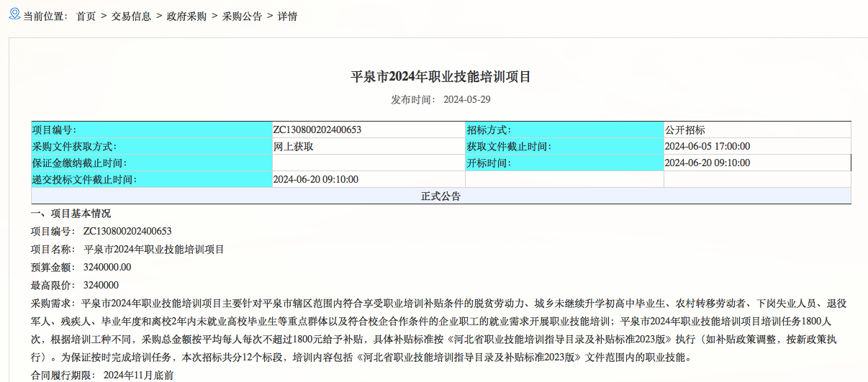Click the 2024-06-05 17:00:00 deadline value
Image resolution: width=868 pixels, height=382 pixels.
point(707,147)
